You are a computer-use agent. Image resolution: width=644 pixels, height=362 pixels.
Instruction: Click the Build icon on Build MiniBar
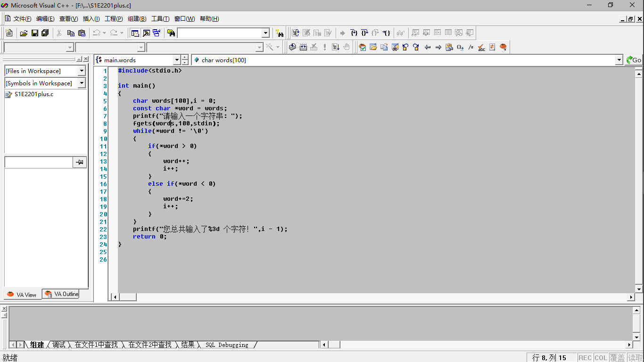pyautogui.click(x=303, y=47)
